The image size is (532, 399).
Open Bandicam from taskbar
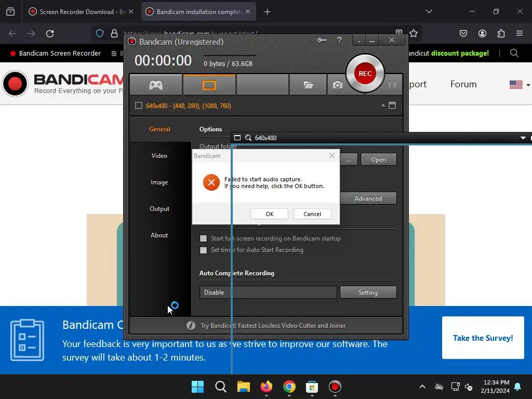[335, 387]
